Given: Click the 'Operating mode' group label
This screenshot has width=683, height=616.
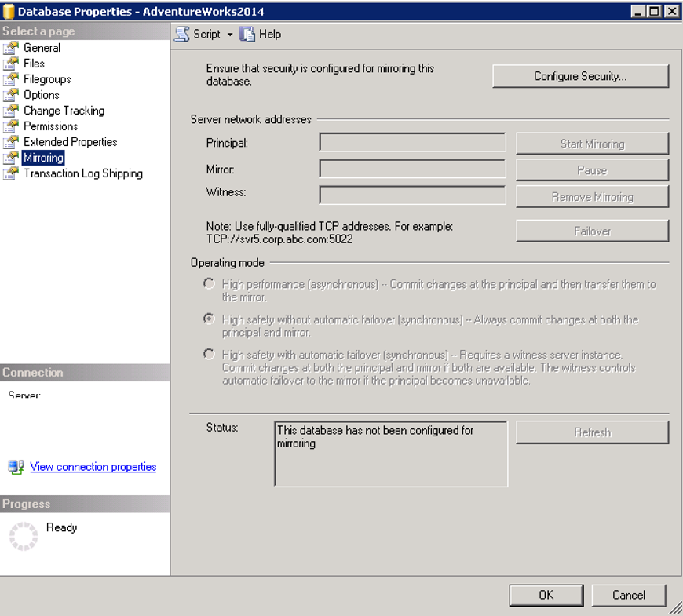Looking at the screenshot, I should (x=228, y=263).
